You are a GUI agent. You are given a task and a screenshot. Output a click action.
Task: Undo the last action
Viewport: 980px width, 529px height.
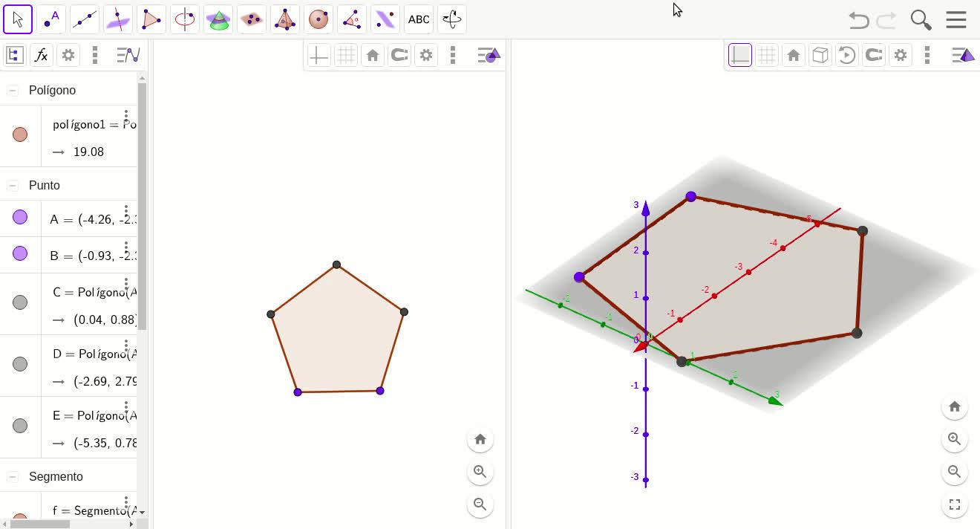tap(859, 20)
